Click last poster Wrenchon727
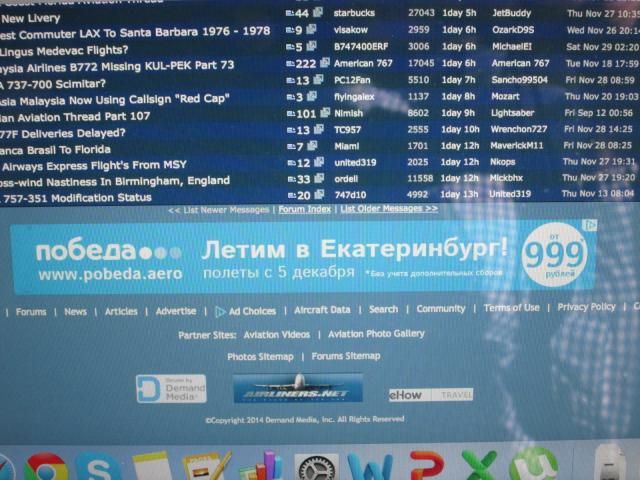The image size is (640, 480). point(519,129)
